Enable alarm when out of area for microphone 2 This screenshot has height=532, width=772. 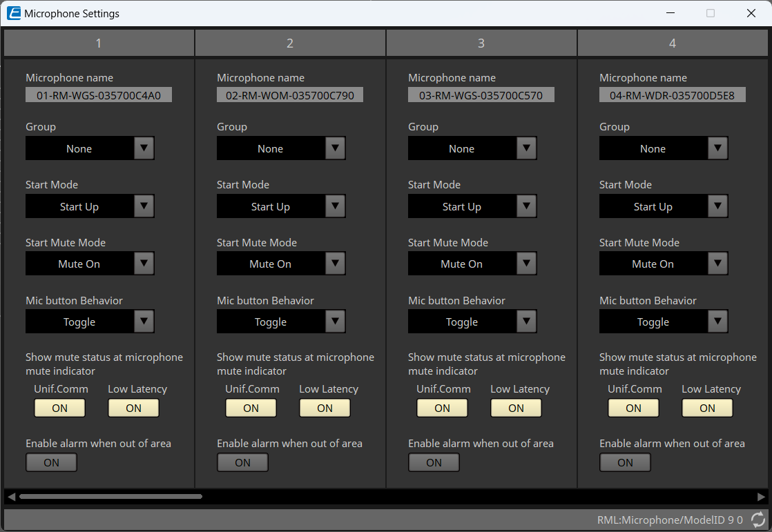[242, 462]
